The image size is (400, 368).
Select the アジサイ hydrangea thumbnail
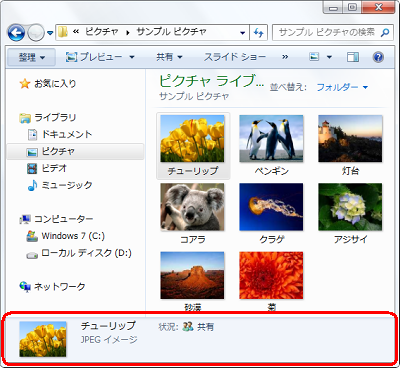[350, 207]
